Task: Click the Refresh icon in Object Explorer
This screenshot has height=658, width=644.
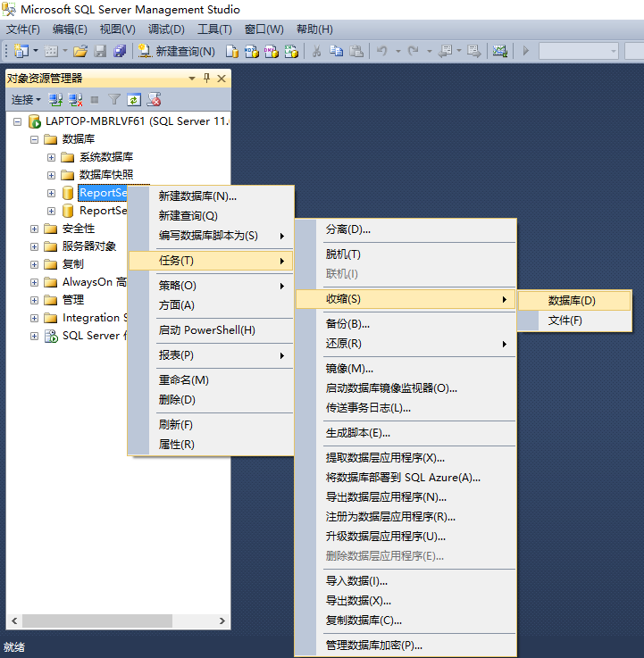Action: coord(134,100)
